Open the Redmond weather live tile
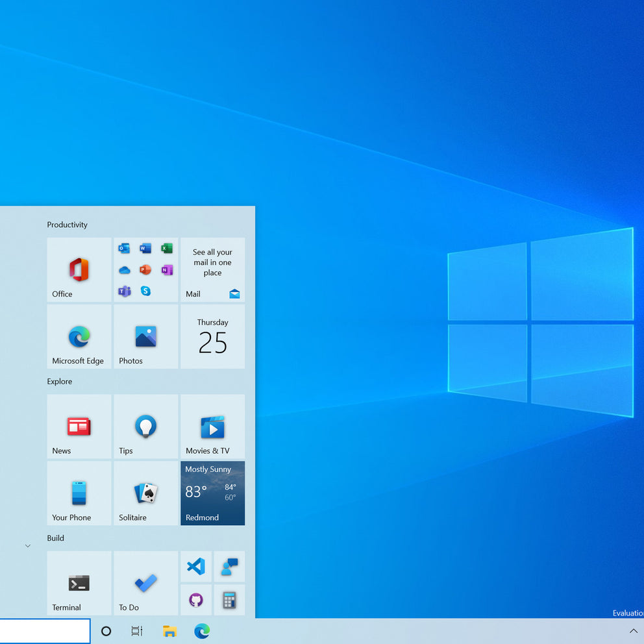This screenshot has width=644, height=644. (x=212, y=493)
